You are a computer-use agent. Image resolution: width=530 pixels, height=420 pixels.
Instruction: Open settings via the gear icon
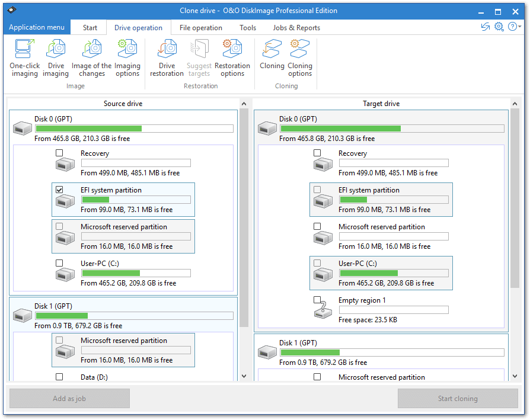pyautogui.click(x=499, y=27)
